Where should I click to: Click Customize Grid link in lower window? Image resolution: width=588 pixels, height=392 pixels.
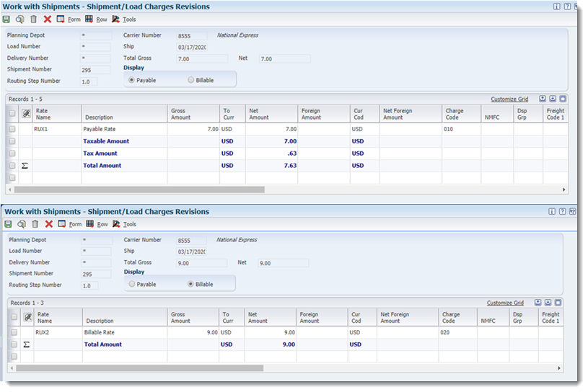tap(505, 303)
